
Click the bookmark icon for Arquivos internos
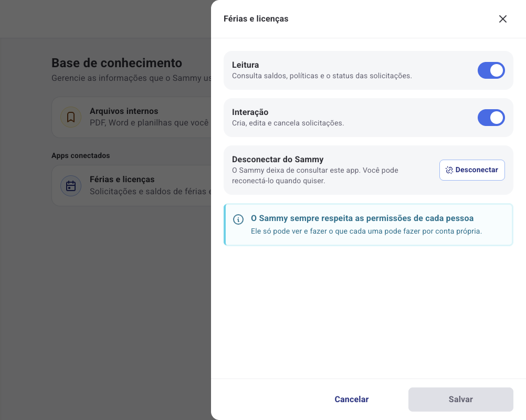[71, 117]
